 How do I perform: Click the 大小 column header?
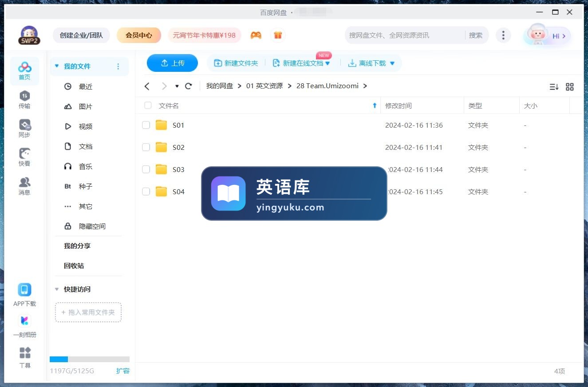(x=530, y=106)
